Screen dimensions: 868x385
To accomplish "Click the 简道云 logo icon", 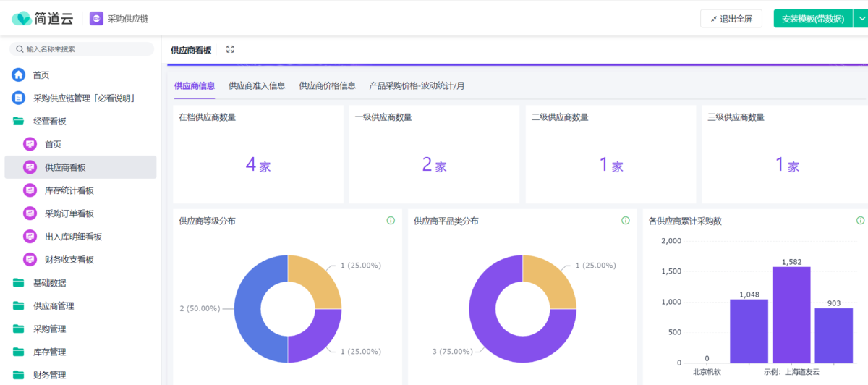I will 22,19.
